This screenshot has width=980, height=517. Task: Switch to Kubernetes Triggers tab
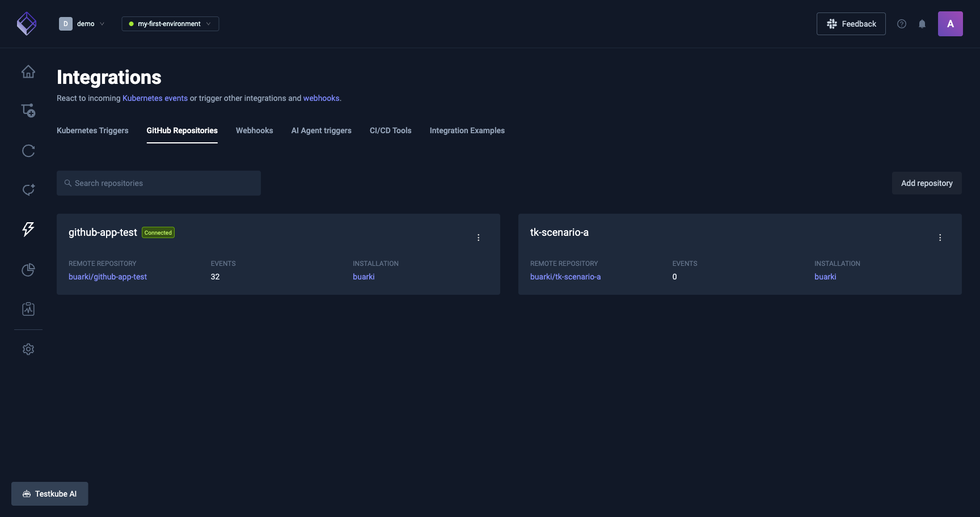click(92, 130)
